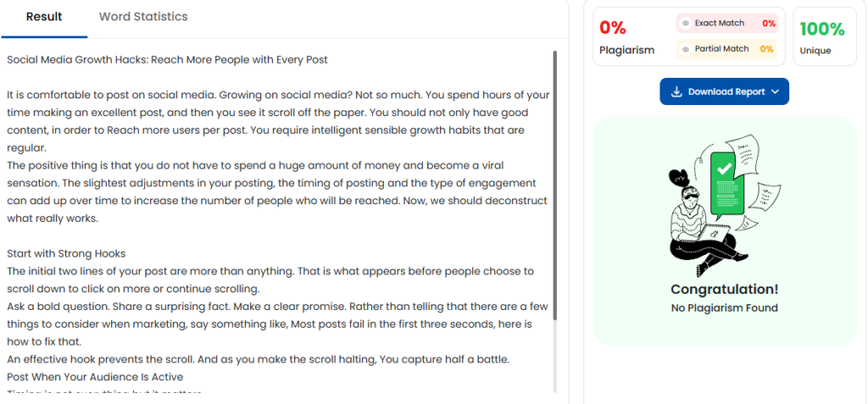Click the heart speech bubble in the illustration
Viewport: 868px width, 404px height.
[679, 179]
